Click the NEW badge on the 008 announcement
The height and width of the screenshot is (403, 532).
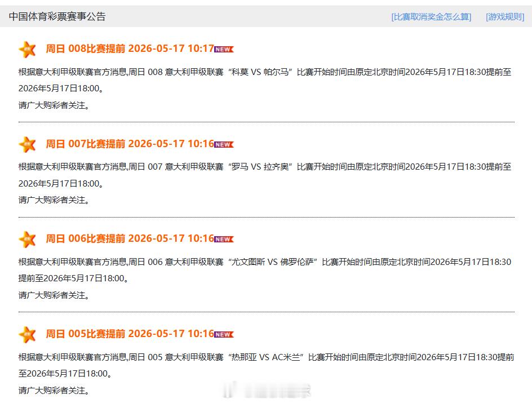pos(224,49)
